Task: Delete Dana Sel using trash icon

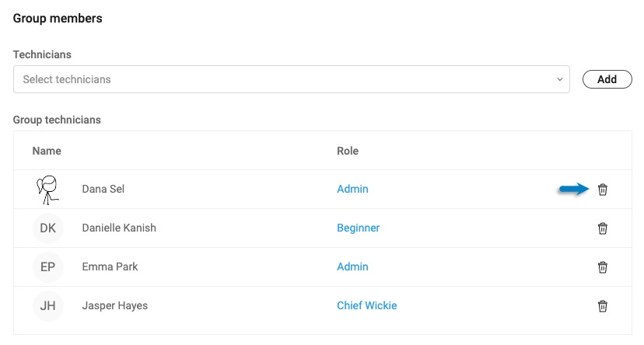Action: pos(602,190)
